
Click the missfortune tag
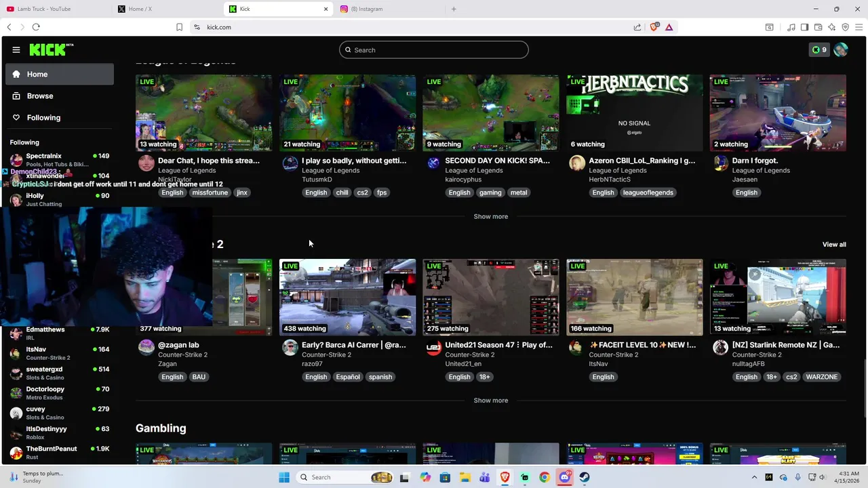click(x=210, y=192)
